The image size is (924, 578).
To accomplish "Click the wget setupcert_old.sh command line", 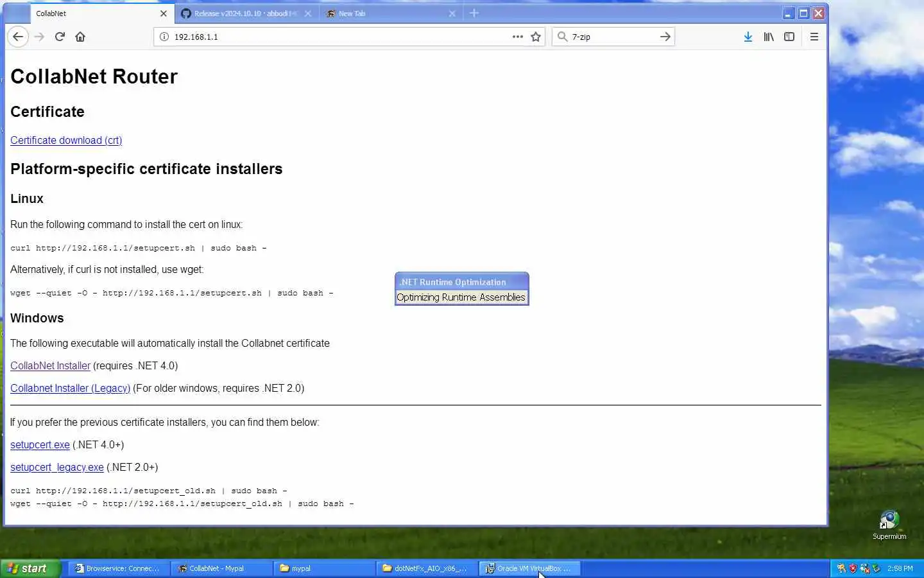I will point(182,504).
